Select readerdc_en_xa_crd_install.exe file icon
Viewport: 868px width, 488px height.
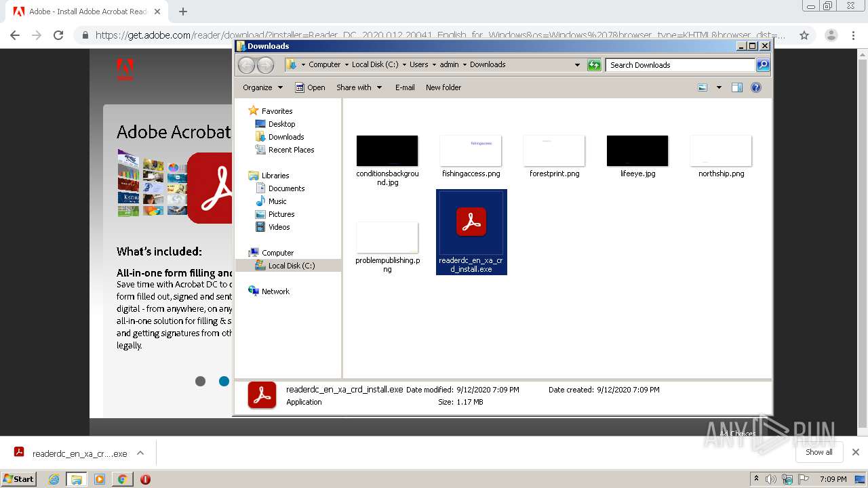471,222
